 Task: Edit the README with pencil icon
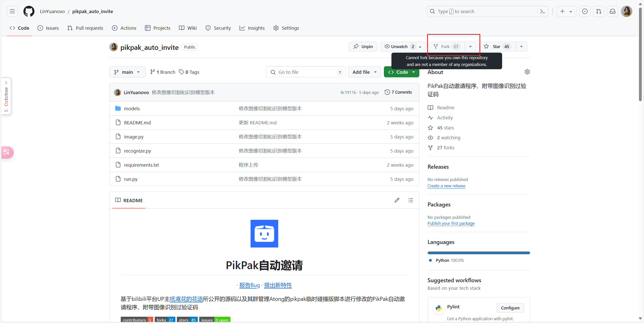point(397,200)
